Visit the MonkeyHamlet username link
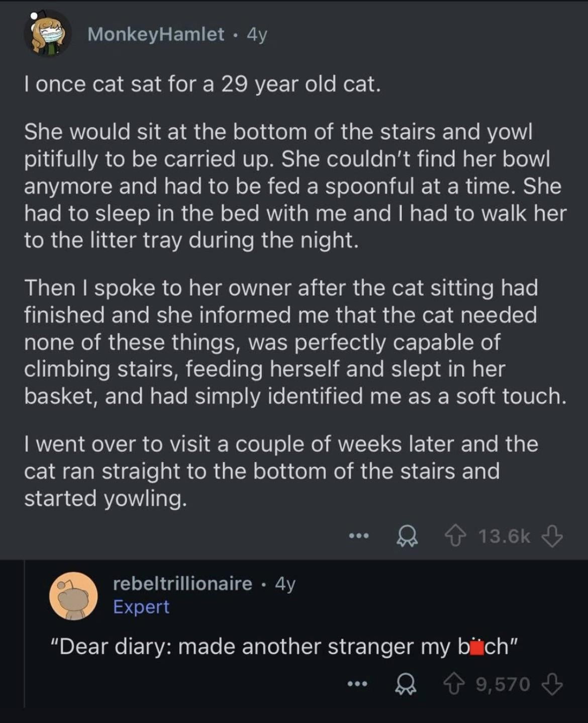This screenshot has width=588, height=723. point(156,34)
